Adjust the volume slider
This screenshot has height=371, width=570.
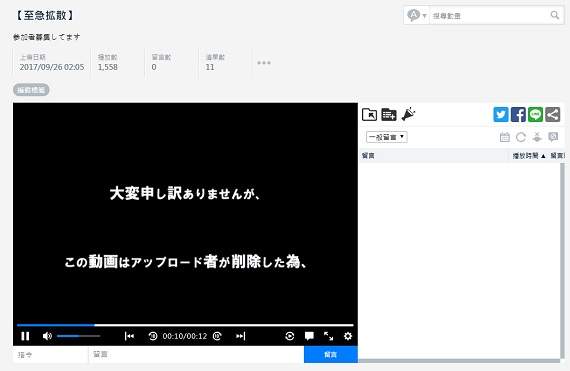79,336
